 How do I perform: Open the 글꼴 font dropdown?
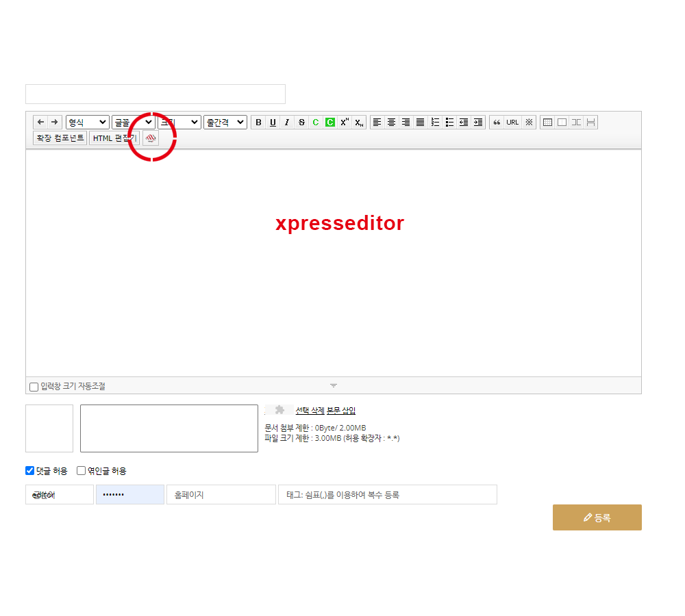pos(133,123)
